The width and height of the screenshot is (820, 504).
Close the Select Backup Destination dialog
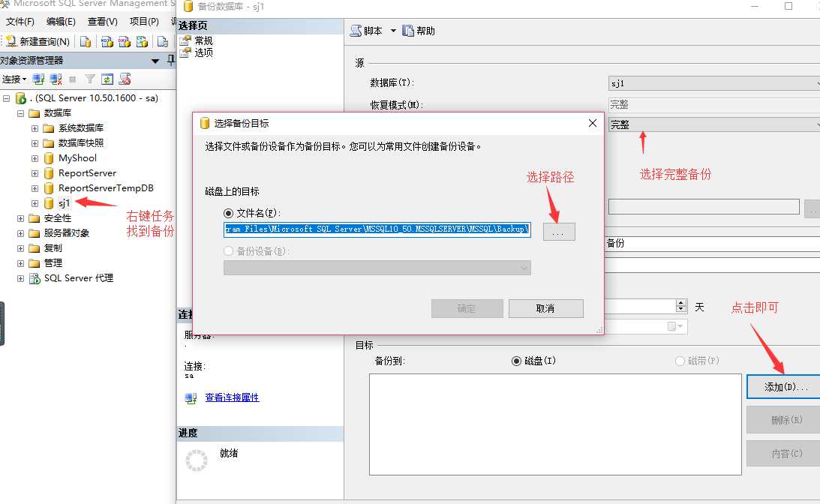click(592, 123)
